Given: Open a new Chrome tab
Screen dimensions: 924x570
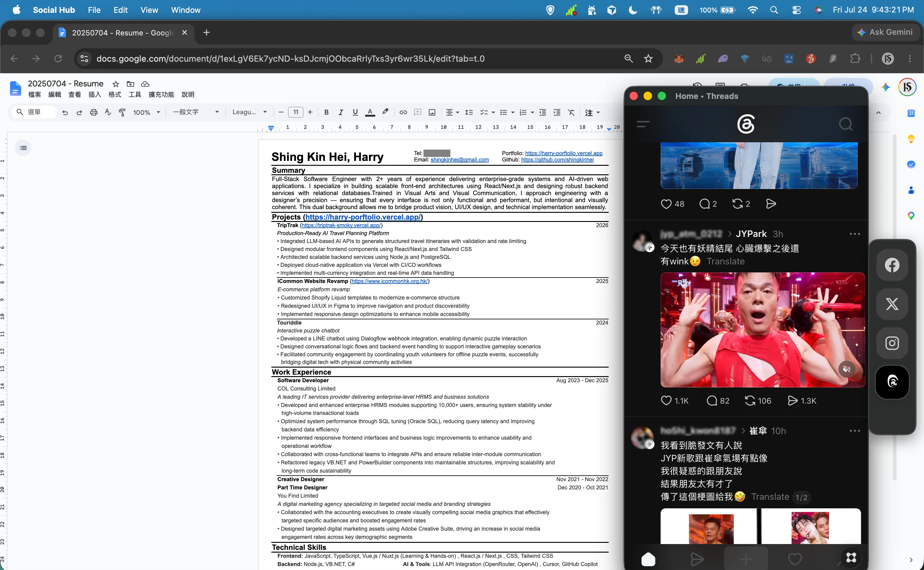Looking at the screenshot, I should [x=206, y=32].
